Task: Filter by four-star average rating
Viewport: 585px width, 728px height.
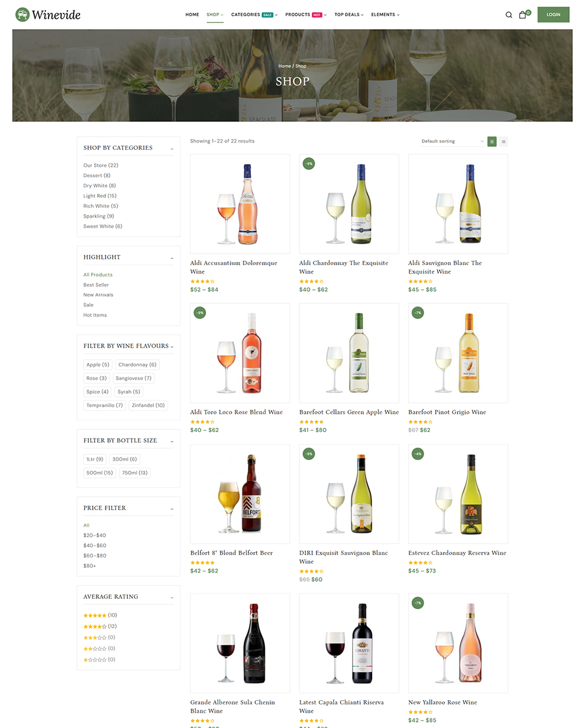Action: coord(100,626)
